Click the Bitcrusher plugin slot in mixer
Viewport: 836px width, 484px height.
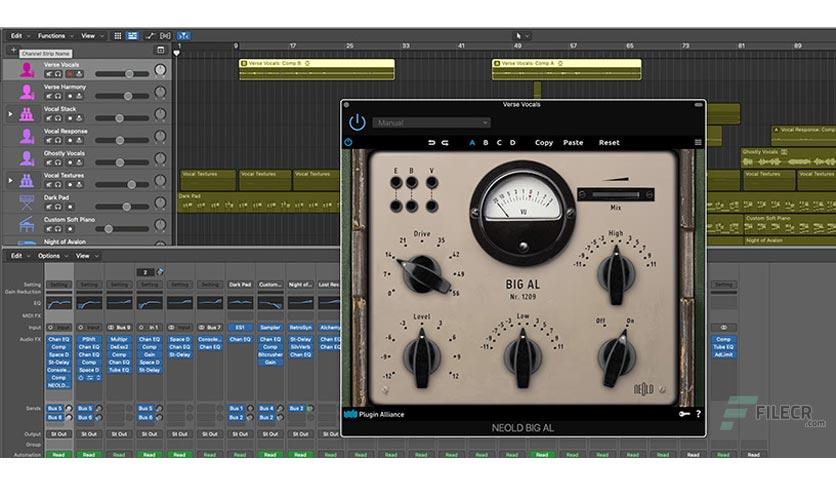coord(270,354)
